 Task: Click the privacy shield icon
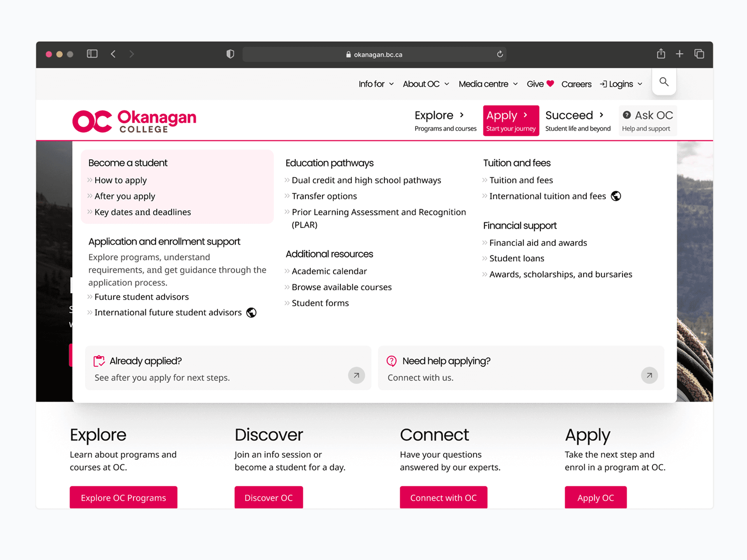[230, 54]
